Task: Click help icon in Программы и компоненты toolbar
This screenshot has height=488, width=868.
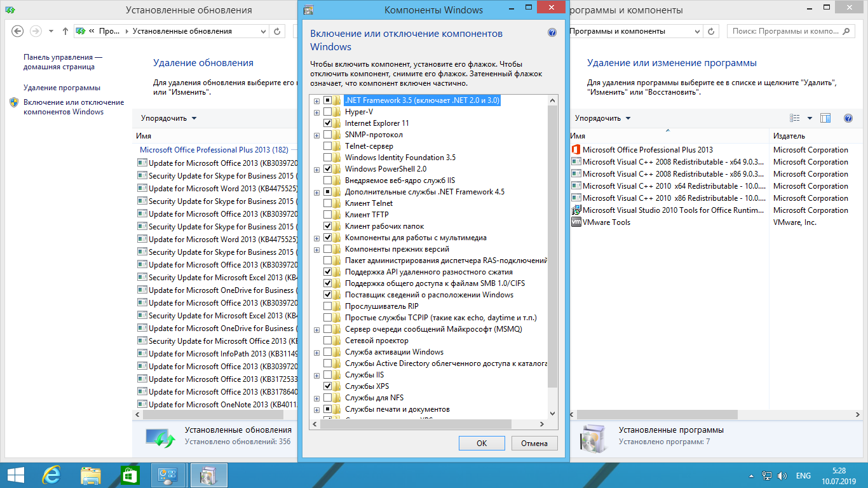Action: point(848,118)
